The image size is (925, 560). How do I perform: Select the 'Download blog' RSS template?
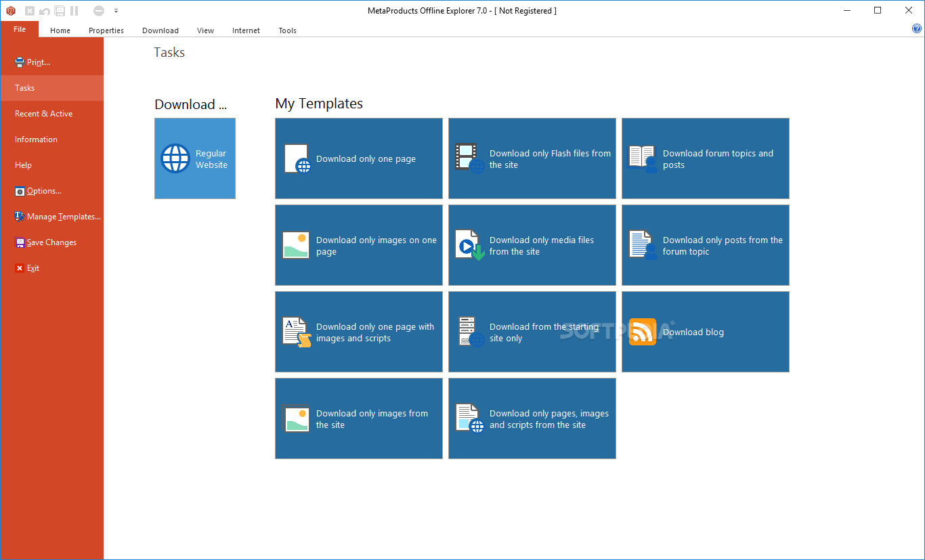(x=706, y=332)
